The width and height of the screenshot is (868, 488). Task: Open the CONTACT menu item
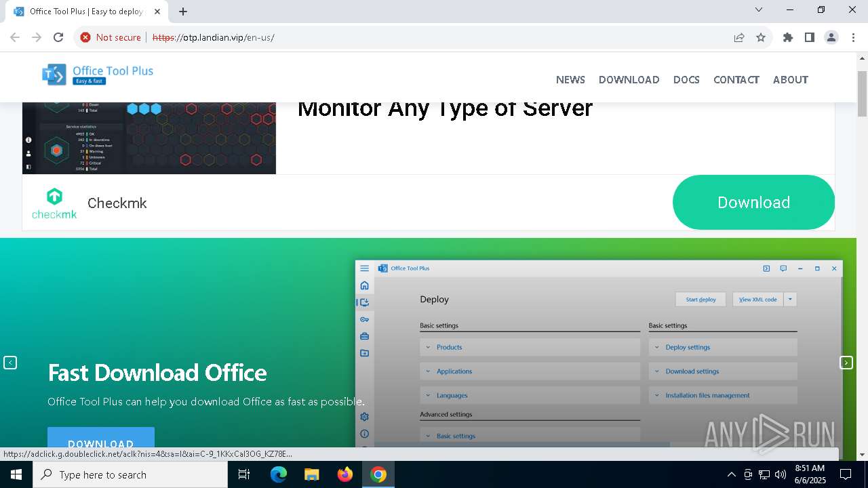[736, 79]
